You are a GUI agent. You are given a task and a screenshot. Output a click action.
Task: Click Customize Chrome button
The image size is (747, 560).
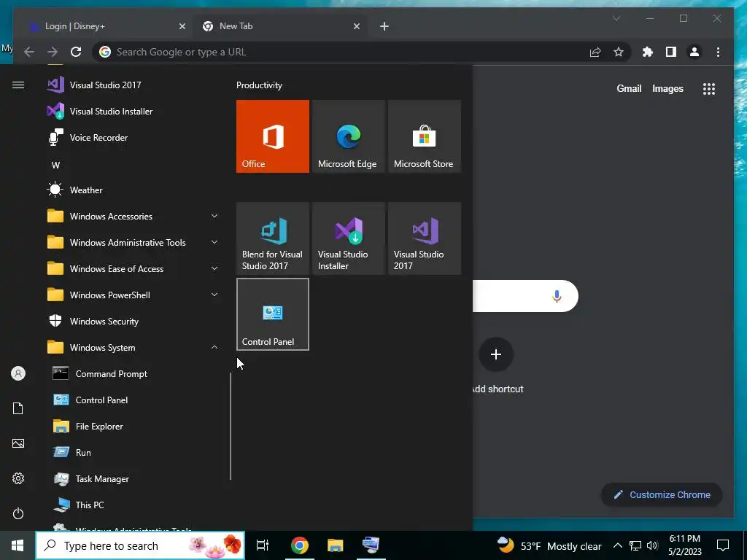(x=662, y=495)
